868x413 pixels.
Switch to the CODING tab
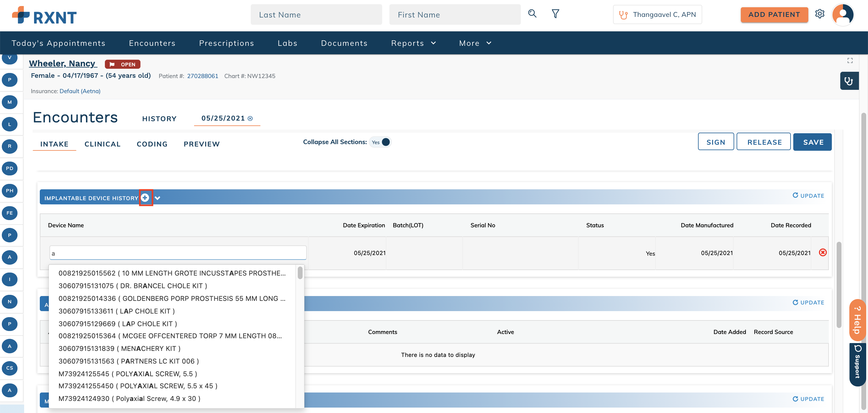click(152, 144)
